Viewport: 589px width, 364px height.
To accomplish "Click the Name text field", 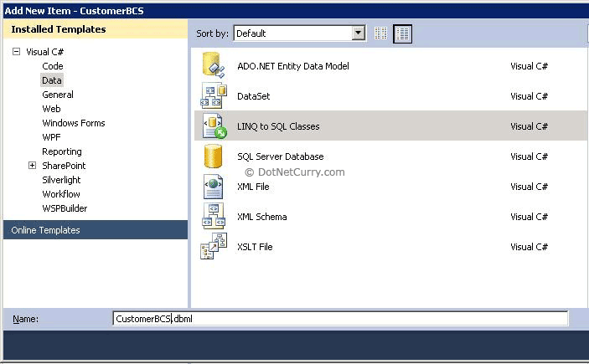I will click(339, 319).
